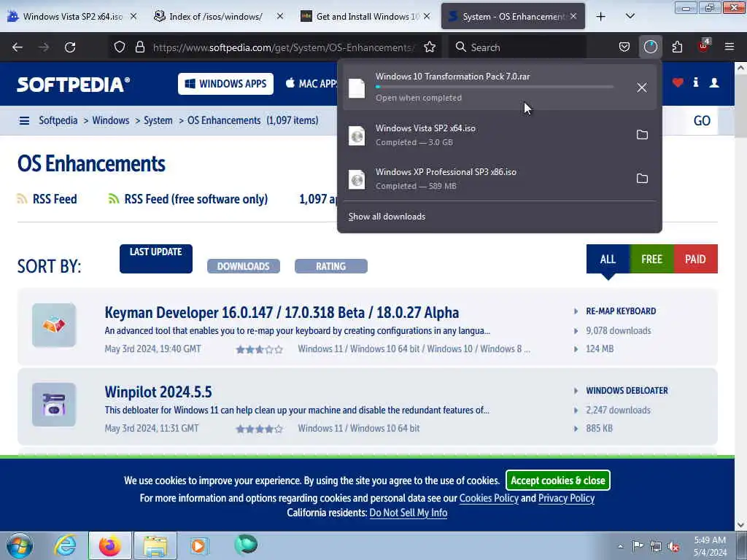Open the Cookies Policy link
The image size is (747, 560).
(x=489, y=498)
